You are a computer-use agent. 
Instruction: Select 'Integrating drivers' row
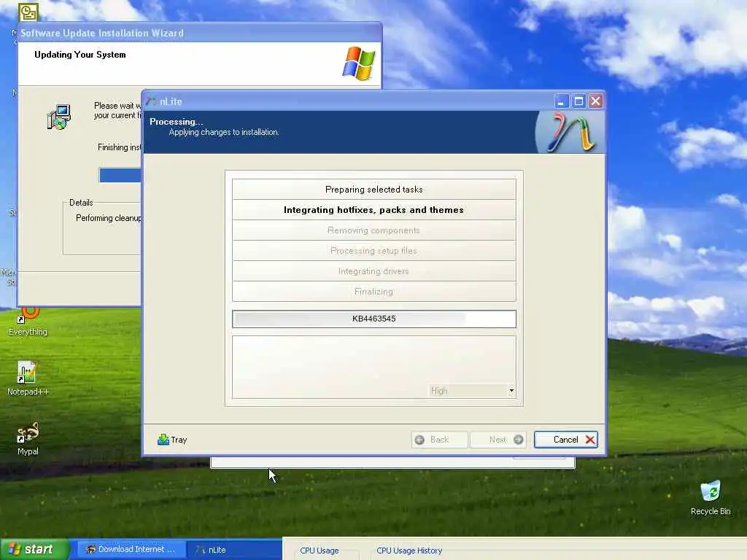pyautogui.click(x=374, y=271)
